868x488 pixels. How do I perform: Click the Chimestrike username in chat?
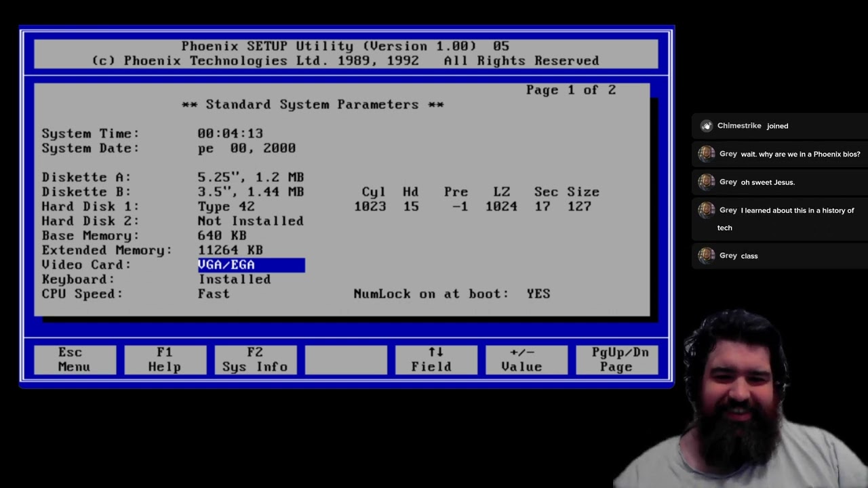click(x=739, y=126)
